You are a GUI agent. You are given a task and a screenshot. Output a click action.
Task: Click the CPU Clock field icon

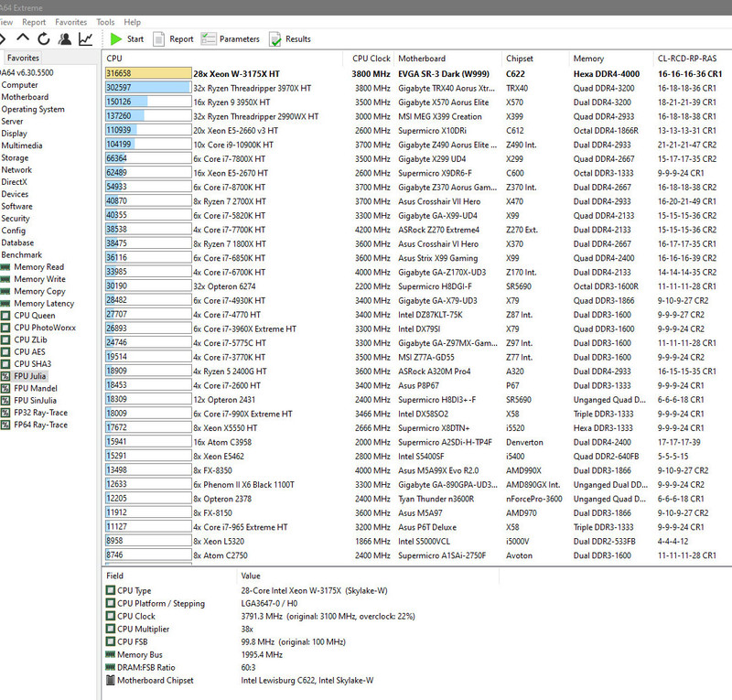[x=111, y=616]
